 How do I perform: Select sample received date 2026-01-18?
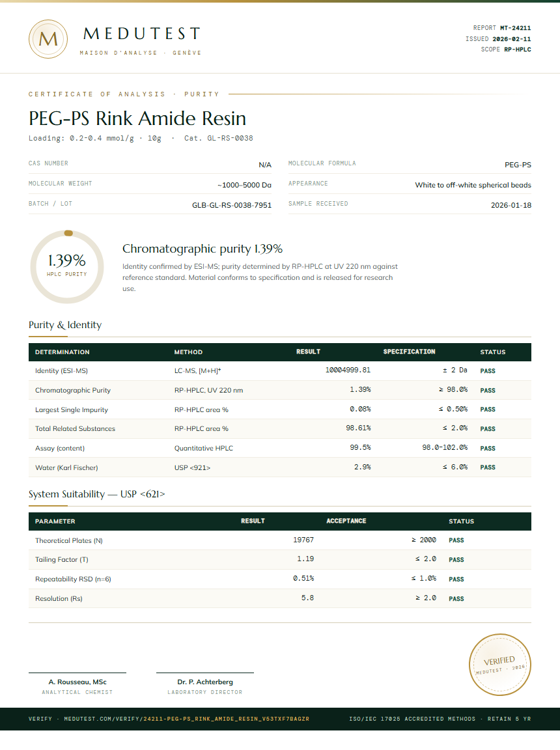[x=511, y=205]
